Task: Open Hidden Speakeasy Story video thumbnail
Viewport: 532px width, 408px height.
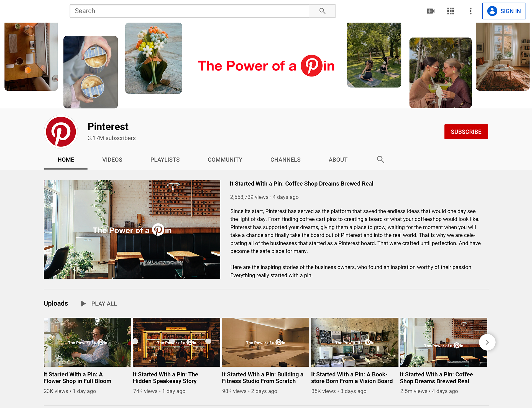Action: pyautogui.click(x=177, y=342)
